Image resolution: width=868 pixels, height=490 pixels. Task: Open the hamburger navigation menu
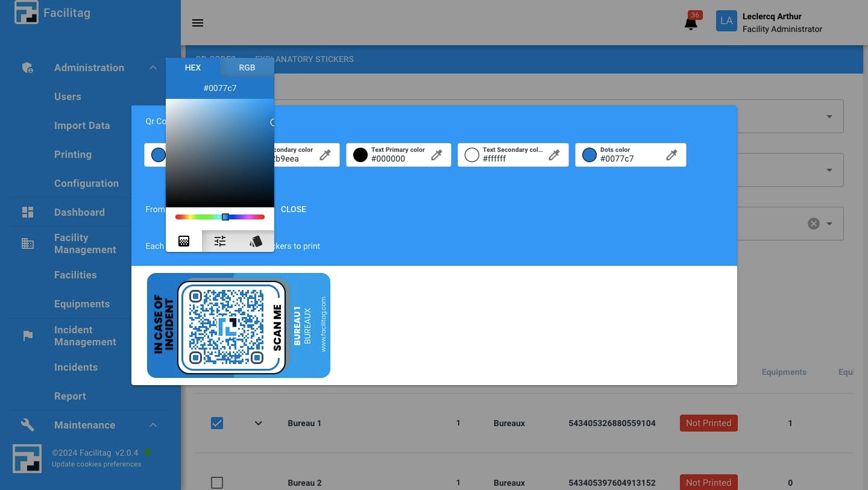point(198,23)
